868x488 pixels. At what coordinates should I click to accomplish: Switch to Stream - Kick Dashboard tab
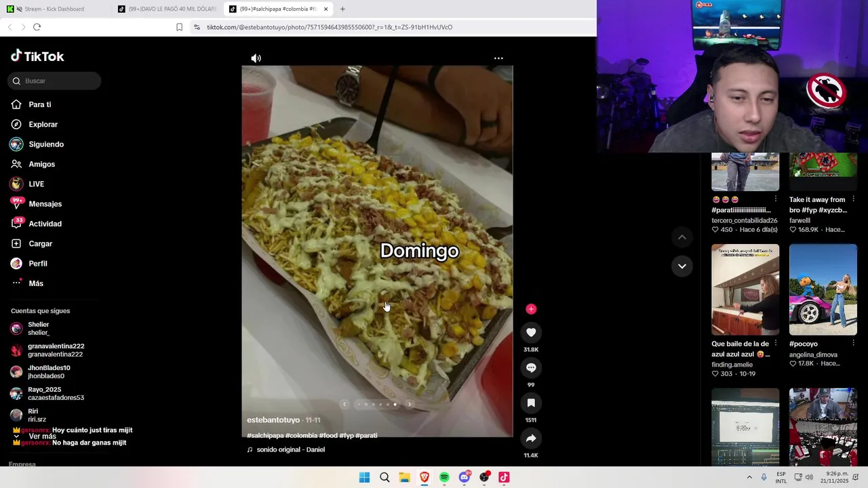54,9
